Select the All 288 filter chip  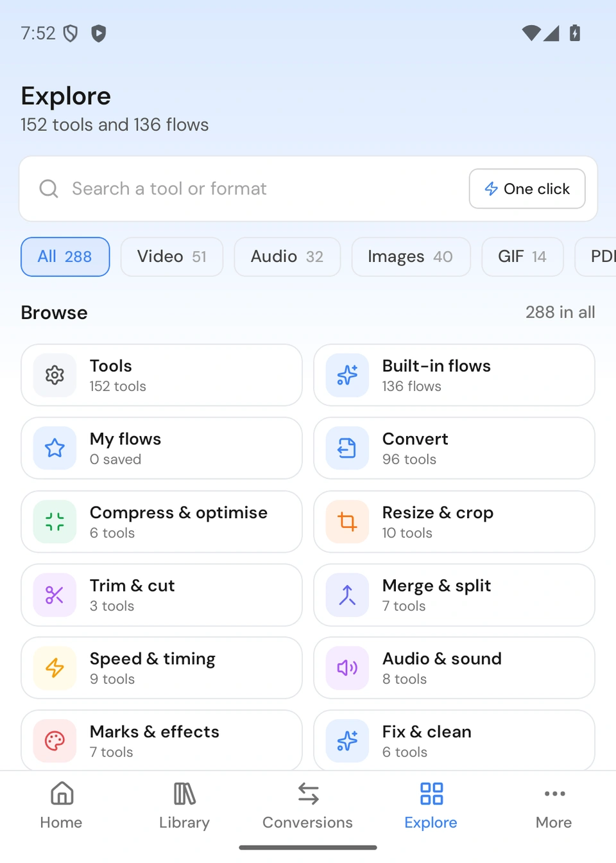65,257
